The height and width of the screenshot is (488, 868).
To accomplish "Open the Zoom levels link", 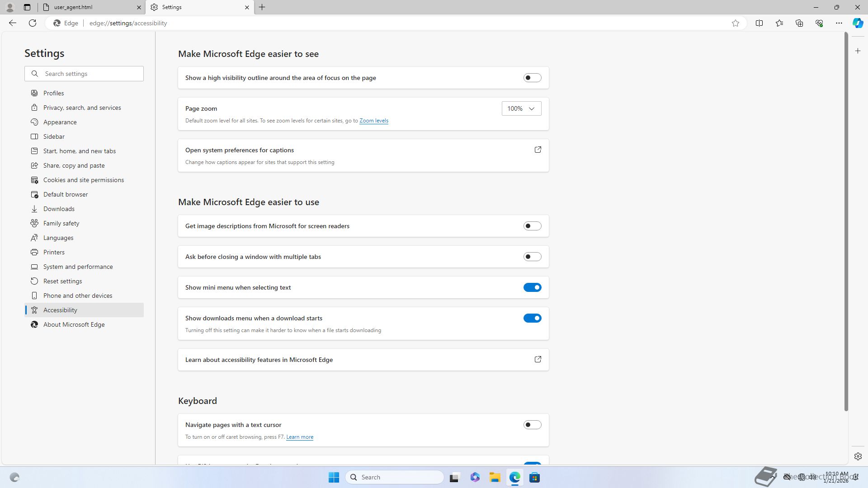I will pos(373,121).
